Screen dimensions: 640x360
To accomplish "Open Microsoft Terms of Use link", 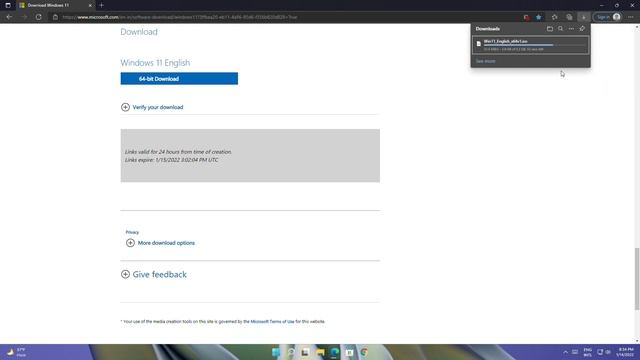I will 272,322.
